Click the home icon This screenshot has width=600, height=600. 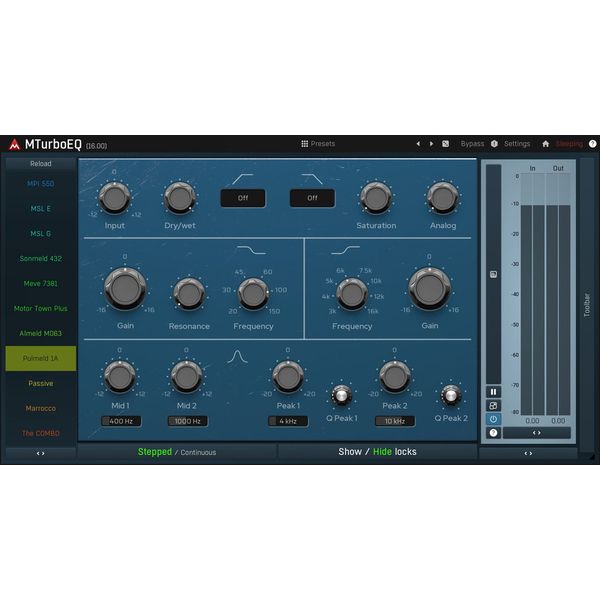coord(546,144)
